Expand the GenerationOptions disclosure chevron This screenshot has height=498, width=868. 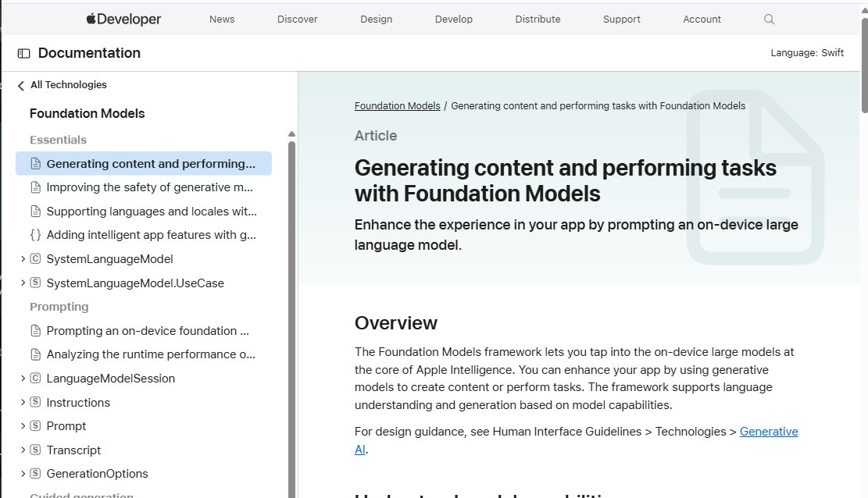coord(22,474)
